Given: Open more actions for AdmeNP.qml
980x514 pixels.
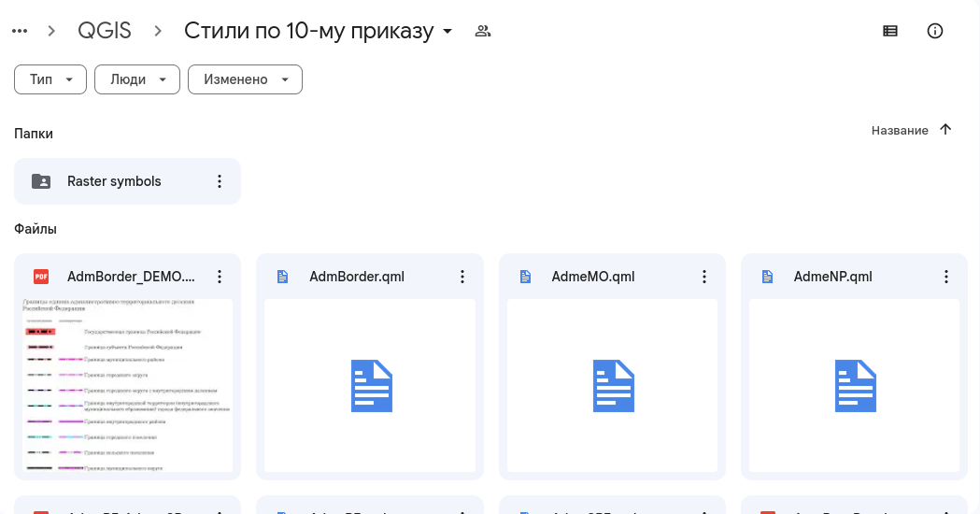Looking at the screenshot, I should pos(946,277).
